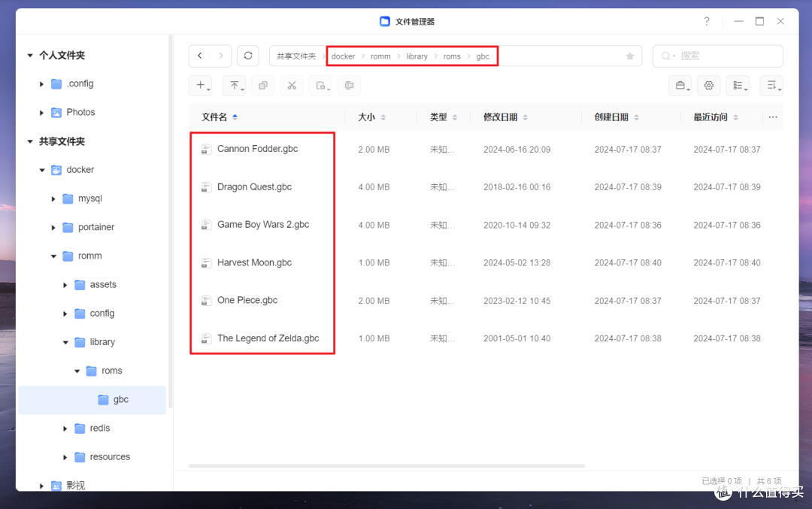Open Photos folder in sidebar
This screenshot has height=509, width=812.
click(x=80, y=112)
